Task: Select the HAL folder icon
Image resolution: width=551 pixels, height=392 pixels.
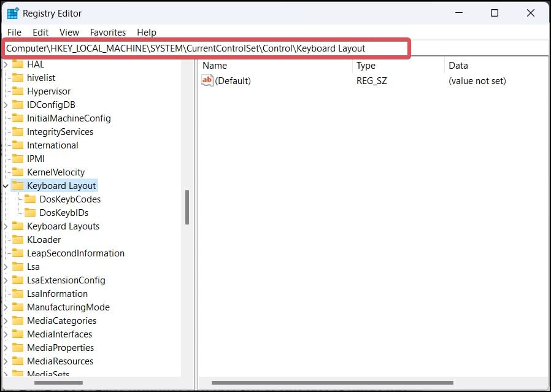Action: (18, 64)
